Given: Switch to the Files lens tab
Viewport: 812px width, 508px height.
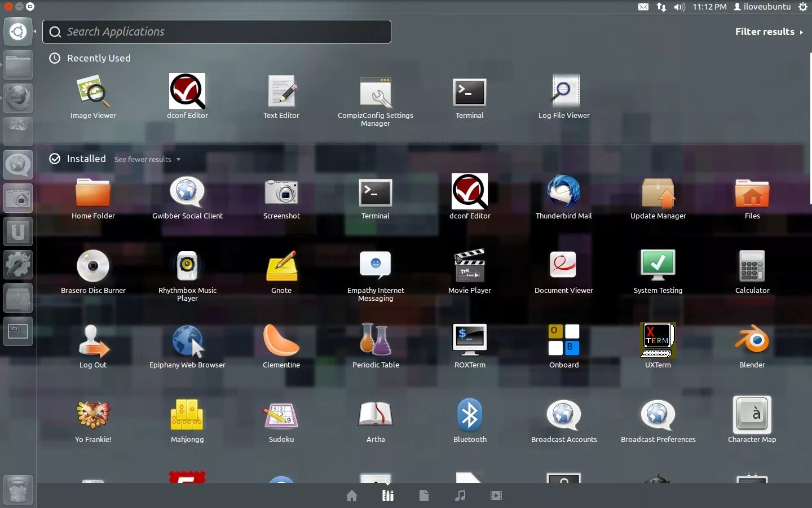Looking at the screenshot, I should pyautogui.click(x=424, y=496).
